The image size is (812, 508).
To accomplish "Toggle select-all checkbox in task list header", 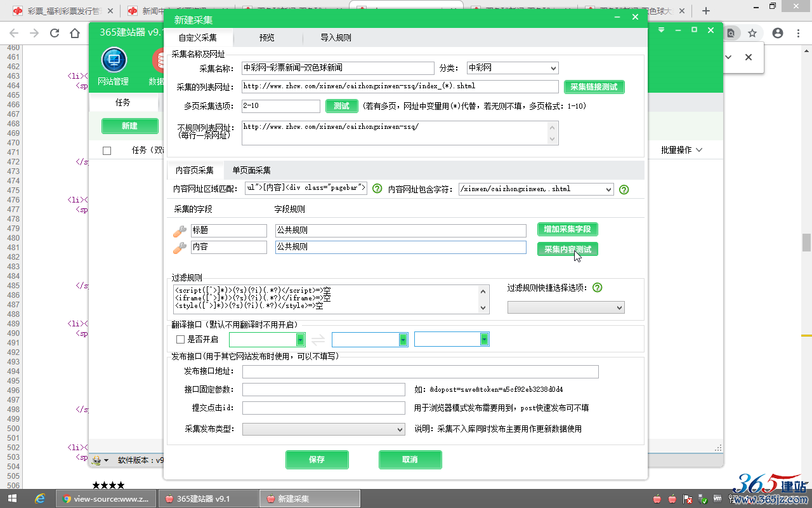I will click(x=107, y=150).
